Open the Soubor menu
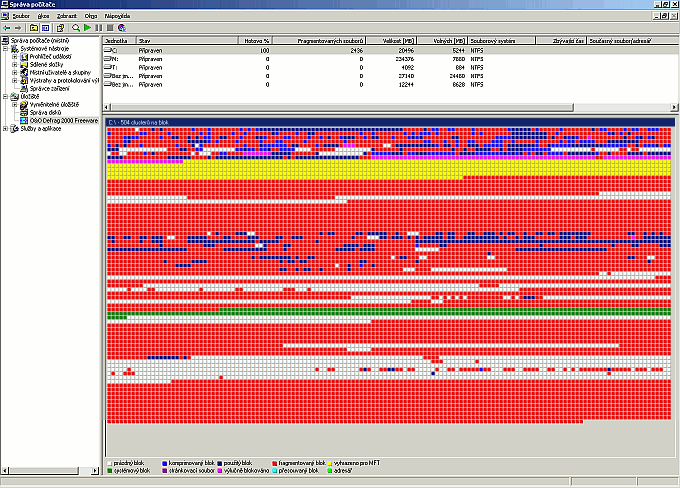680x488 pixels. pos(23,17)
